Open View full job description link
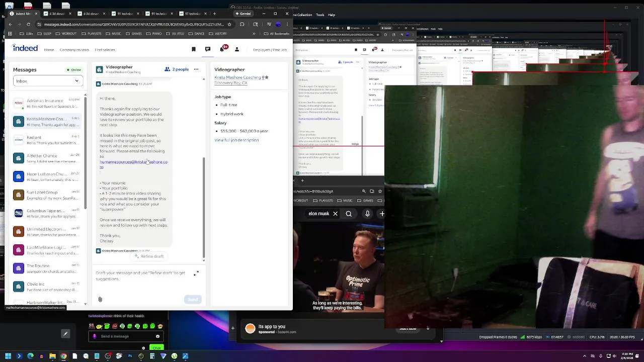644x362 pixels. [236, 140]
